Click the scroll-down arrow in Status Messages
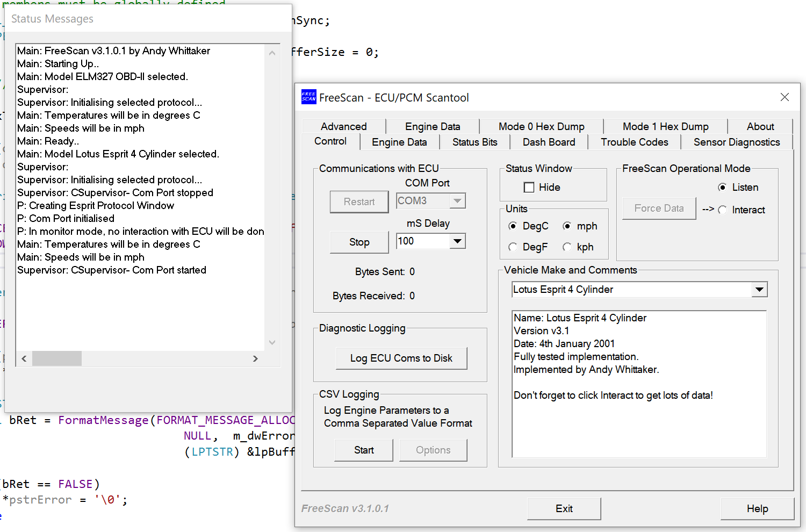The width and height of the screenshot is (806, 532). point(272,342)
